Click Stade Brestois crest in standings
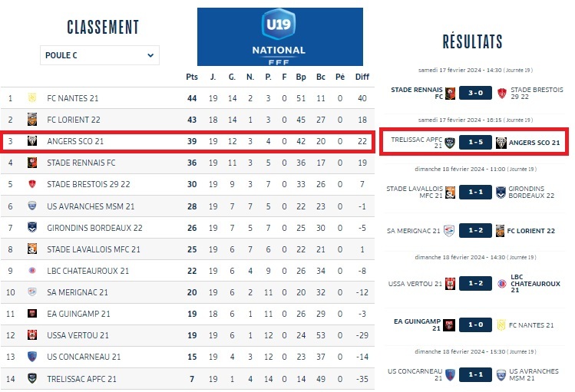Screen dimensions: 575x392 [32, 184]
